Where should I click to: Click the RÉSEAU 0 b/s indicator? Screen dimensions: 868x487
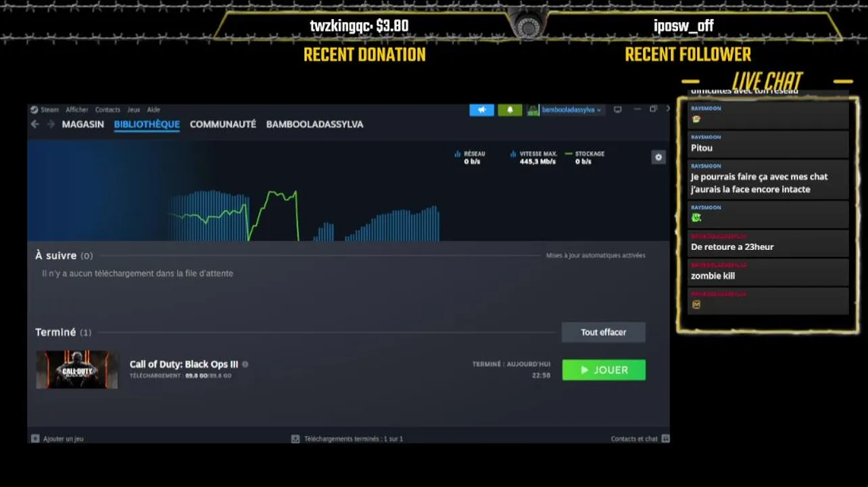click(x=471, y=158)
